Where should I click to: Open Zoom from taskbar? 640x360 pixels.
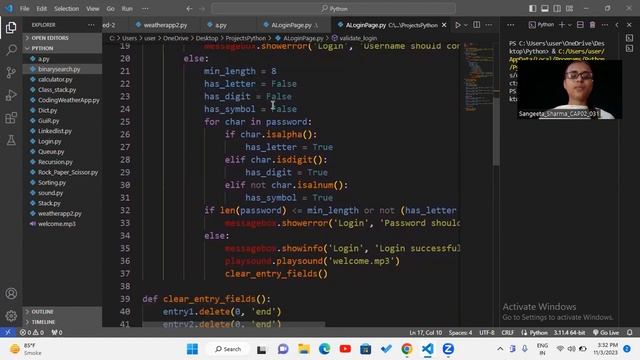pyautogui.click(x=448, y=349)
